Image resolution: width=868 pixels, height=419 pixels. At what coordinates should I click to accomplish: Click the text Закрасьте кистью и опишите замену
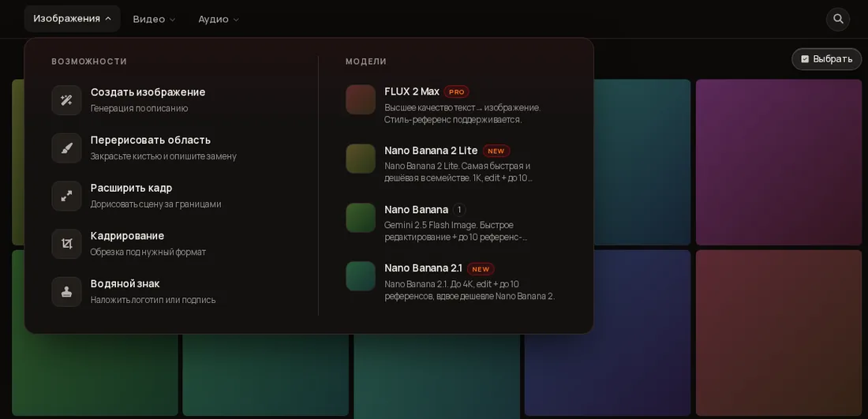(163, 157)
